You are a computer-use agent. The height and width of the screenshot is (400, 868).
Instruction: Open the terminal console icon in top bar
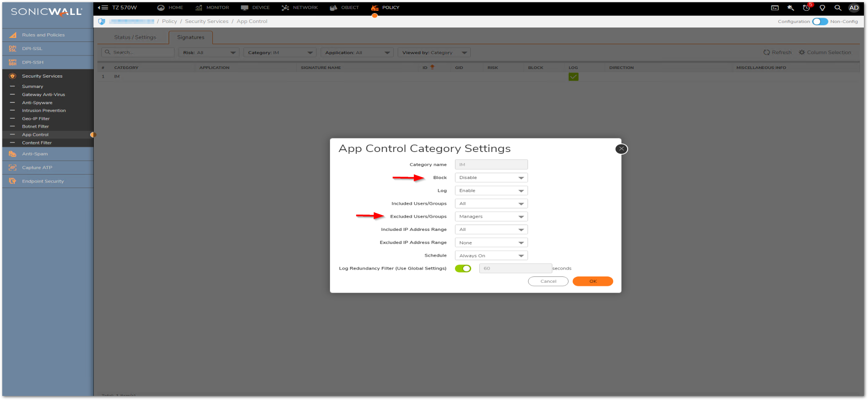click(x=775, y=8)
